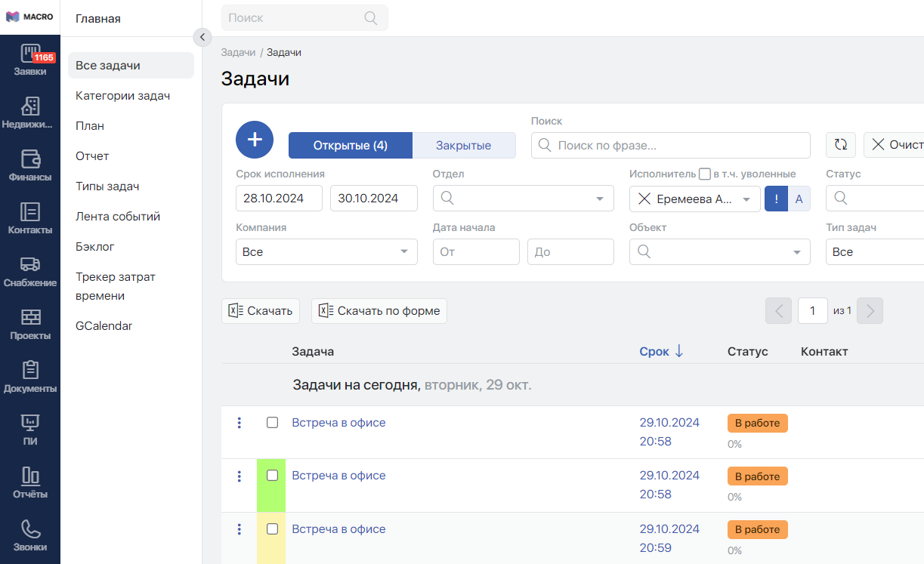Collapse the left submenu panel arrow
The height and width of the screenshot is (564, 924).
click(202, 37)
